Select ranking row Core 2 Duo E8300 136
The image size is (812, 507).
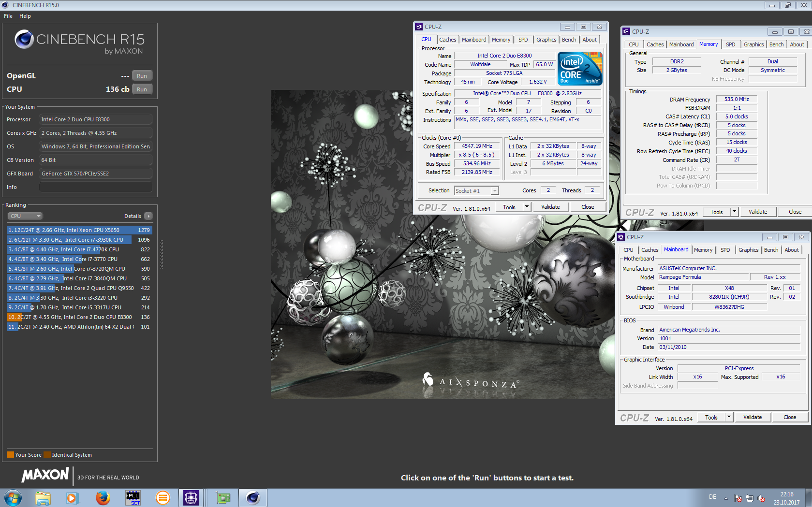[79, 317]
